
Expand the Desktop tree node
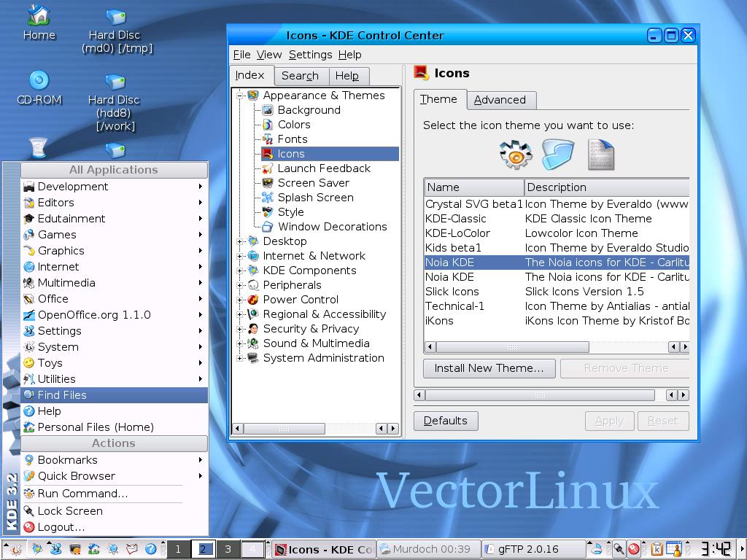click(240, 241)
